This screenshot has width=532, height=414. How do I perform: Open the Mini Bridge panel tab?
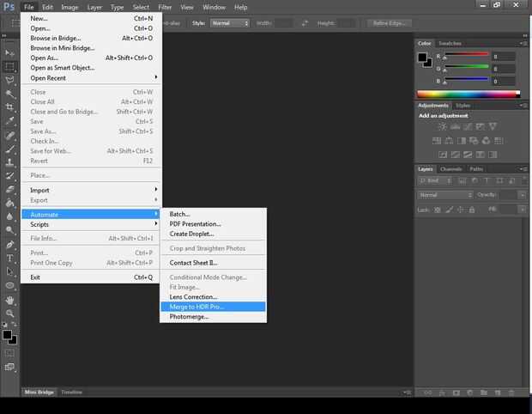[39, 392]
